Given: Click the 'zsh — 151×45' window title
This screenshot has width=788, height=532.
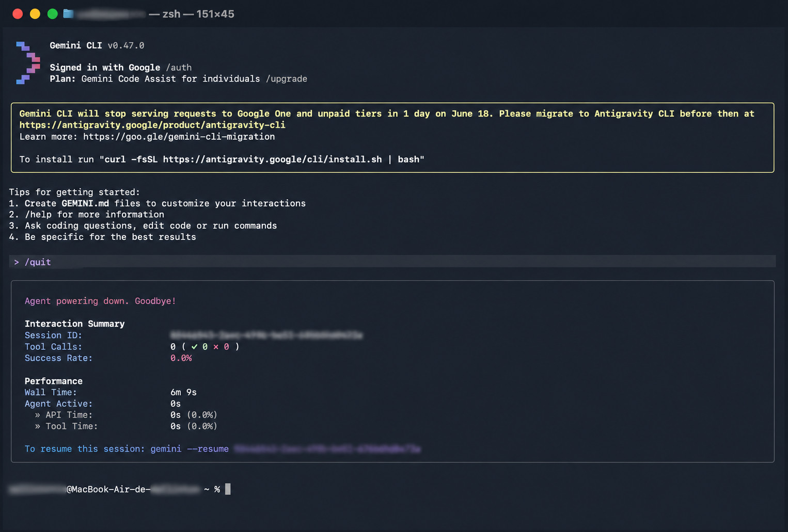Looking at the screenshot, I should click(x=198, y=14).
